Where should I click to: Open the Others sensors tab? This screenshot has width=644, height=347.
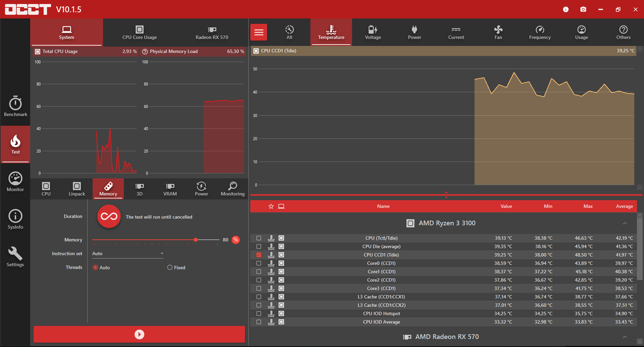pyautogui.click(x=623, y=32)
